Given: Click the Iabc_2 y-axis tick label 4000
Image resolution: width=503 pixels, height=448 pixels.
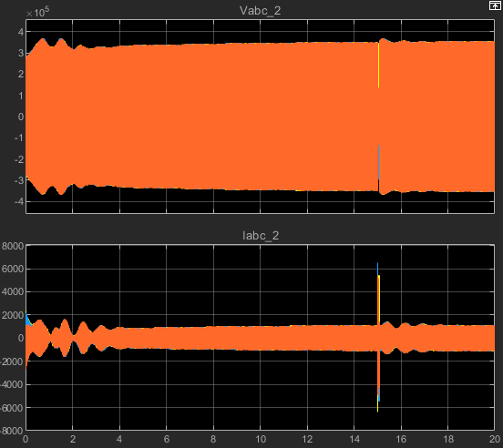Looking at the screenshot, I should tap(13, 292).
